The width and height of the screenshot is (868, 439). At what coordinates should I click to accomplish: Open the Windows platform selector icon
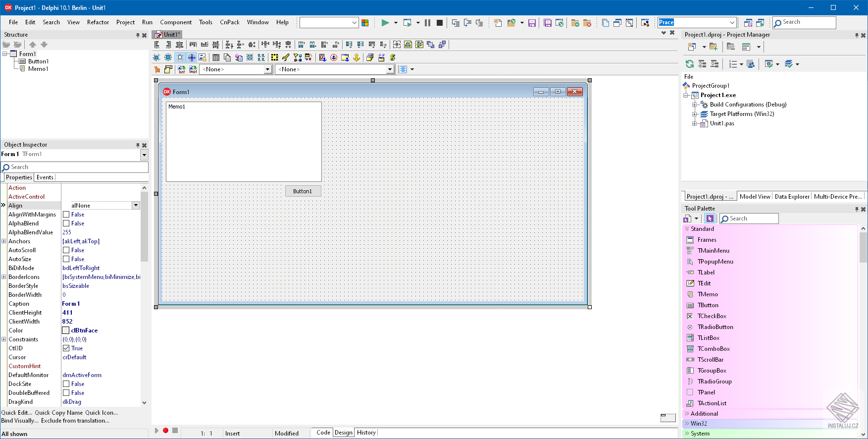click(x=365, y=23)
